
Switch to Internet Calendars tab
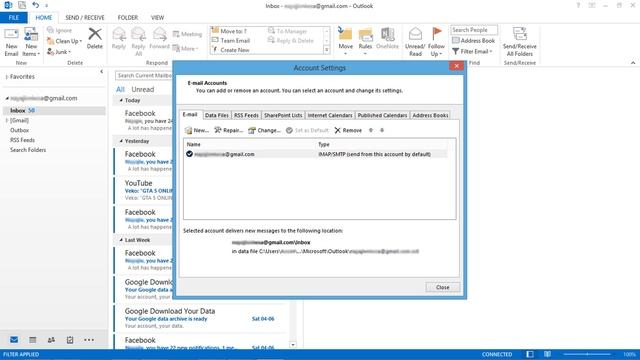tap(330, 115)
